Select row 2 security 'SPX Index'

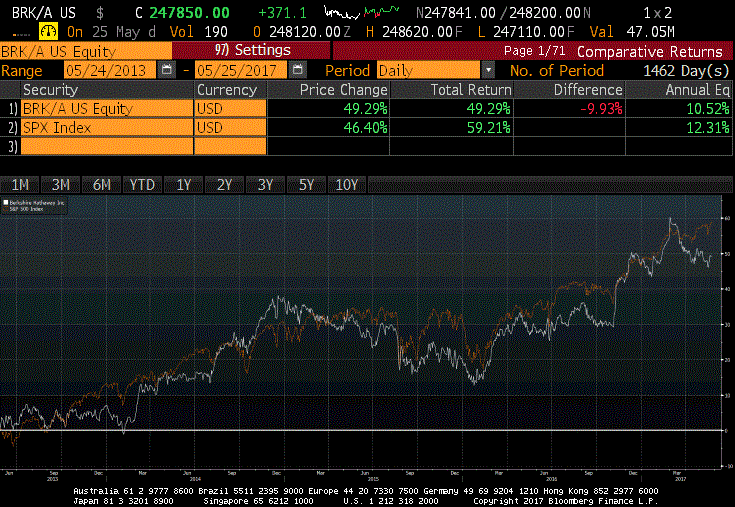107,127
